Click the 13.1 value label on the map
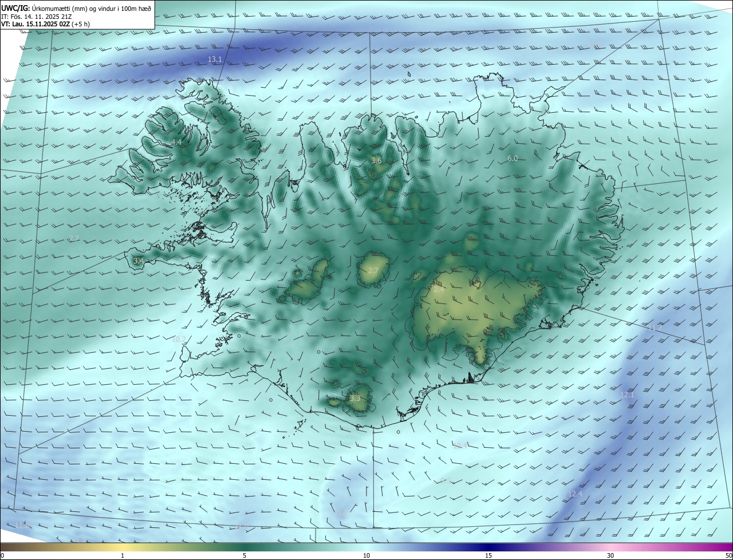Screen dimensions: 733x560 click(x=215, y=59)
